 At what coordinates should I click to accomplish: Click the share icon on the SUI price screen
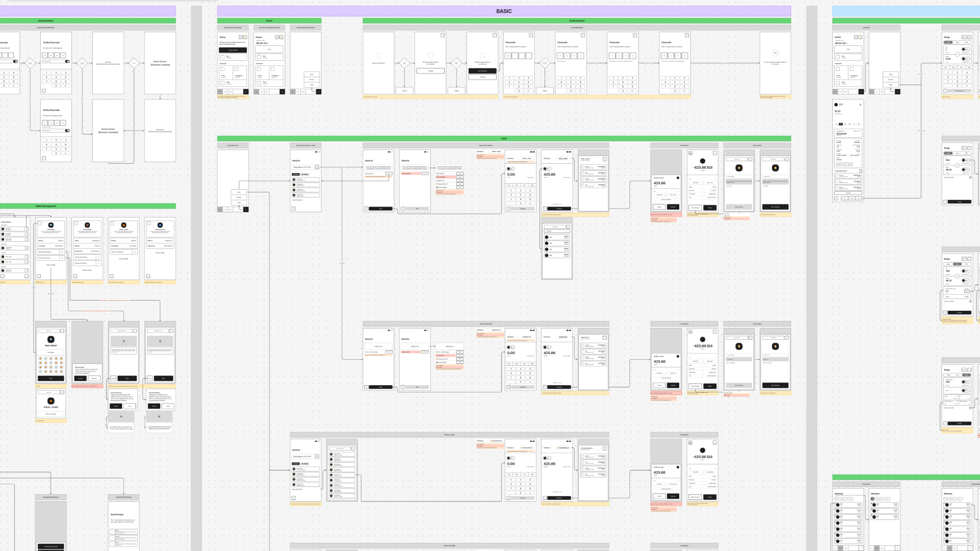point(860,105)
